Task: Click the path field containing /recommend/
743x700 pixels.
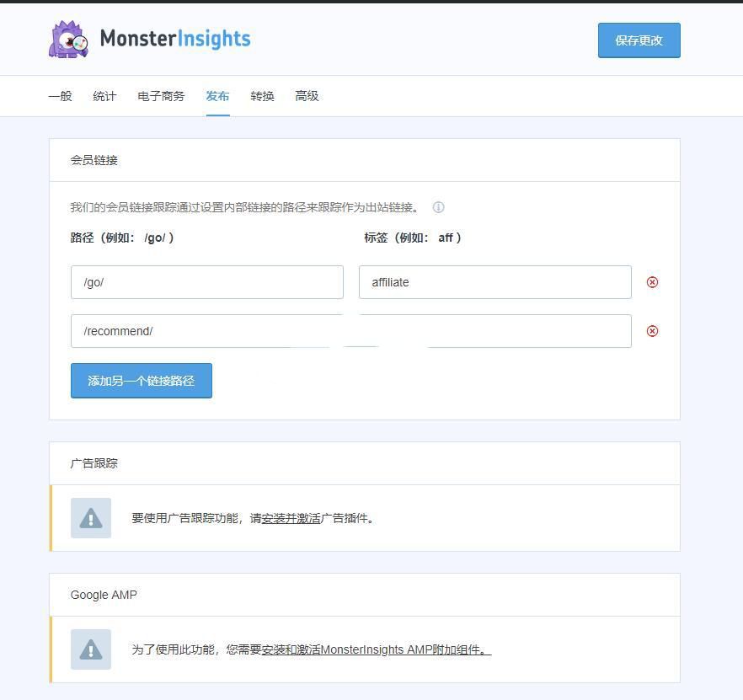Action: point(206,331)
